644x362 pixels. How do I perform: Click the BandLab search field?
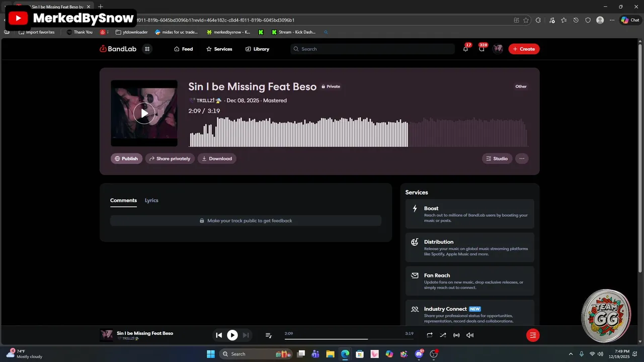pos(372,49)
